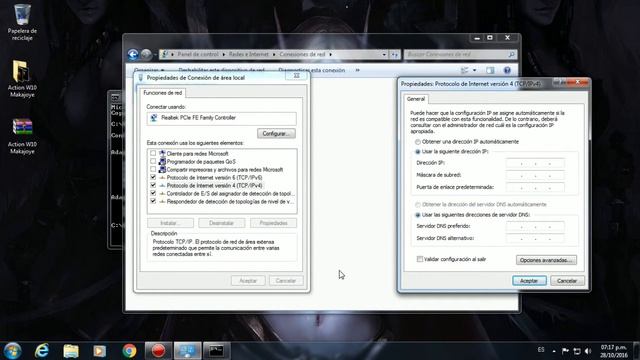Select the Action W10 Makajoye folder icon
This screenshot has width=640, height=360.
(x=22, y=79)
